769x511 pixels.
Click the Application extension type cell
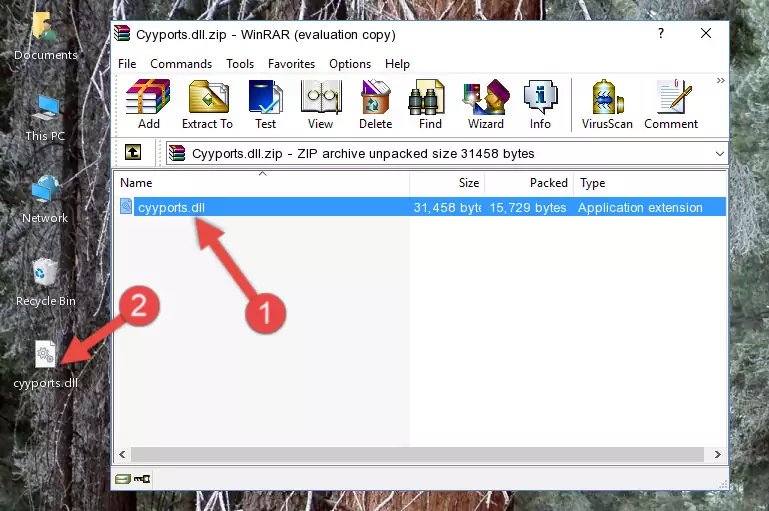640,207
